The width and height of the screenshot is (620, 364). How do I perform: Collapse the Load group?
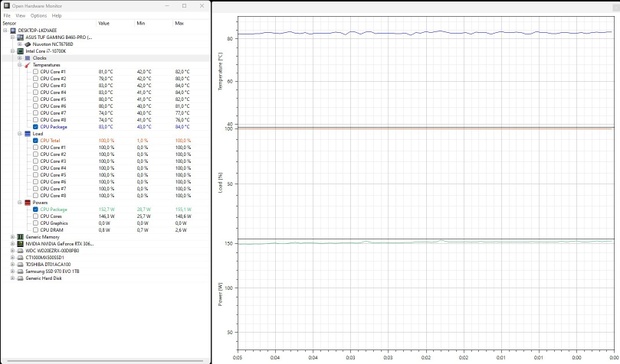[20, 134]
